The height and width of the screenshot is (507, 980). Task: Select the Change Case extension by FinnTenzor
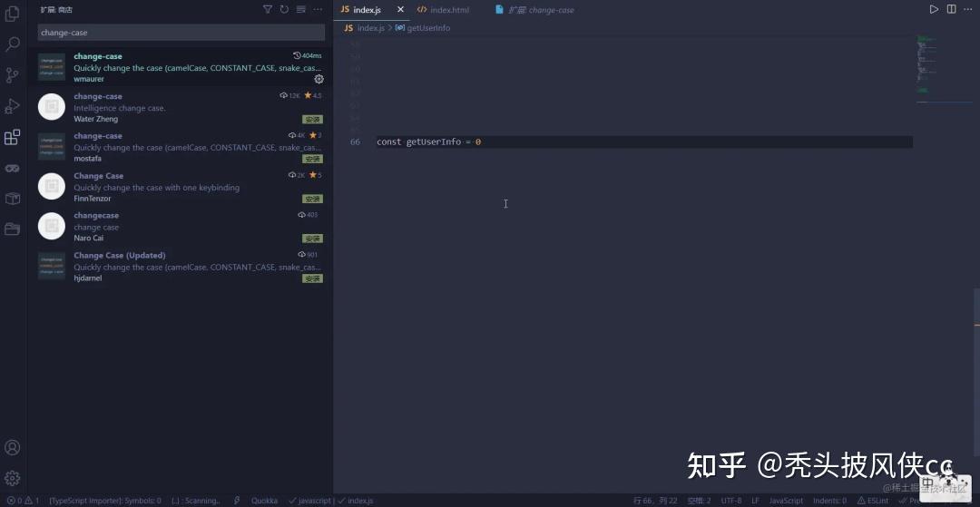180,187
